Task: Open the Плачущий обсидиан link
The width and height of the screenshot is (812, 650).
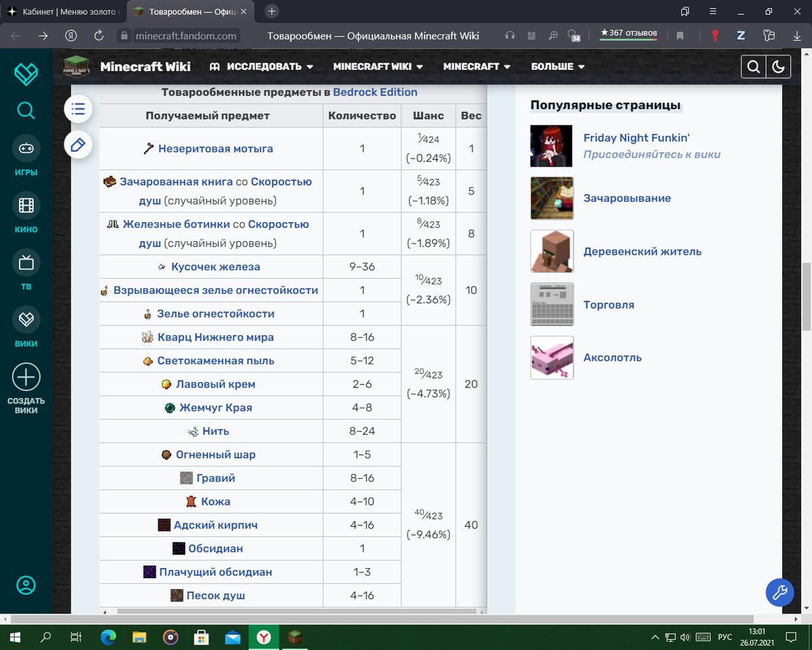Action: (216, 572)
